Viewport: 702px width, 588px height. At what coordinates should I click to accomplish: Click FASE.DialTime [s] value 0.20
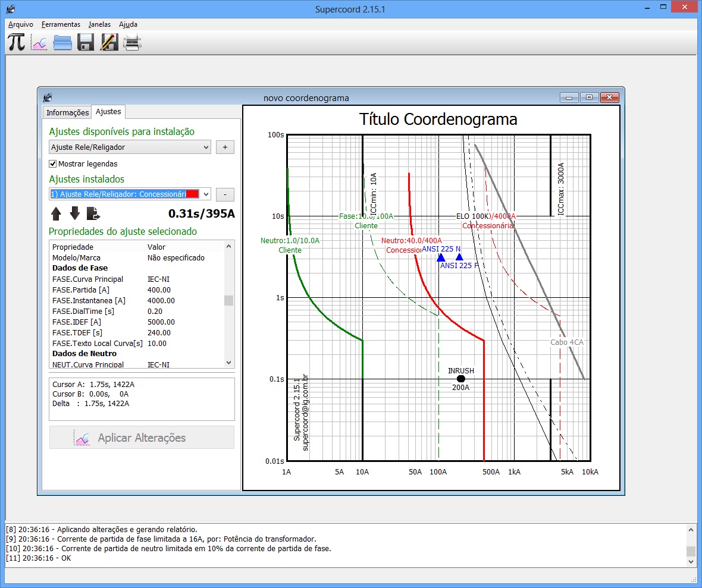[x=155, y=312]
